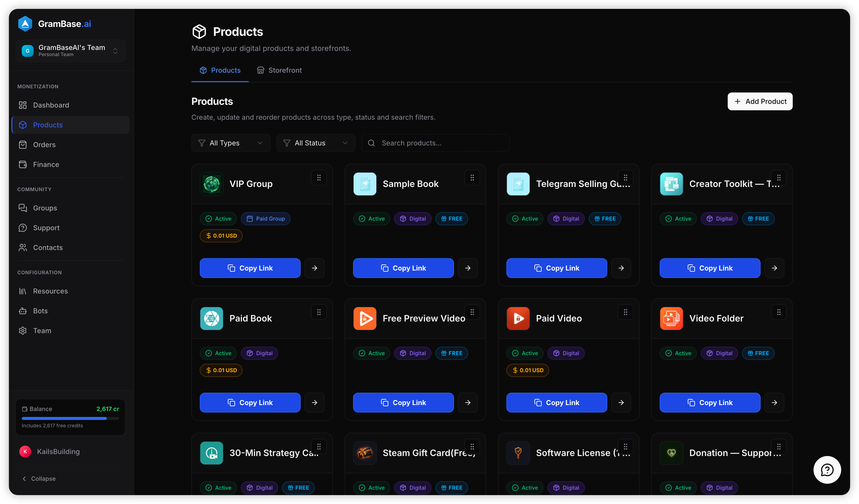Focus the Search products field
The image size is (859, 504).
[436, 143]
